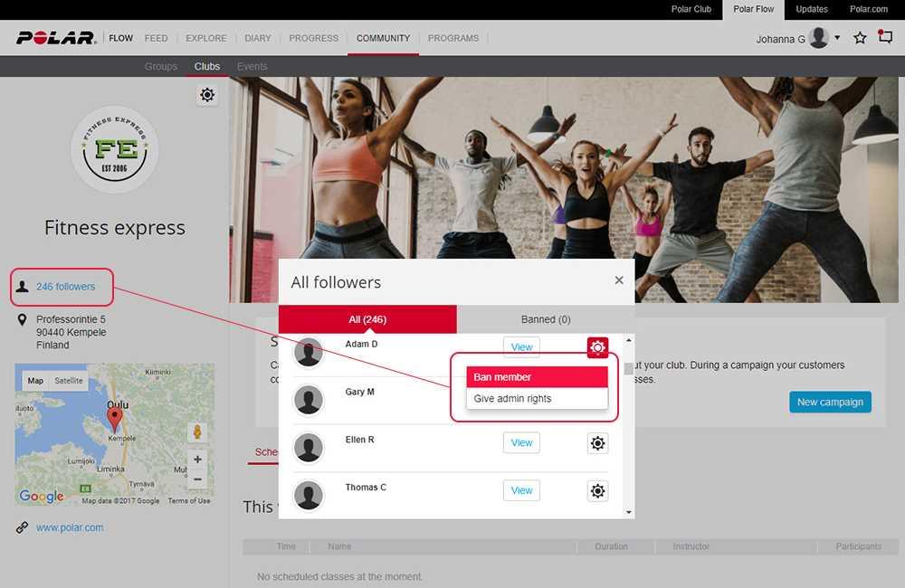The width and height of the screenshot is (905, 588).
Task: Open Thomas C's settings gear
Action: click(597, 491)
